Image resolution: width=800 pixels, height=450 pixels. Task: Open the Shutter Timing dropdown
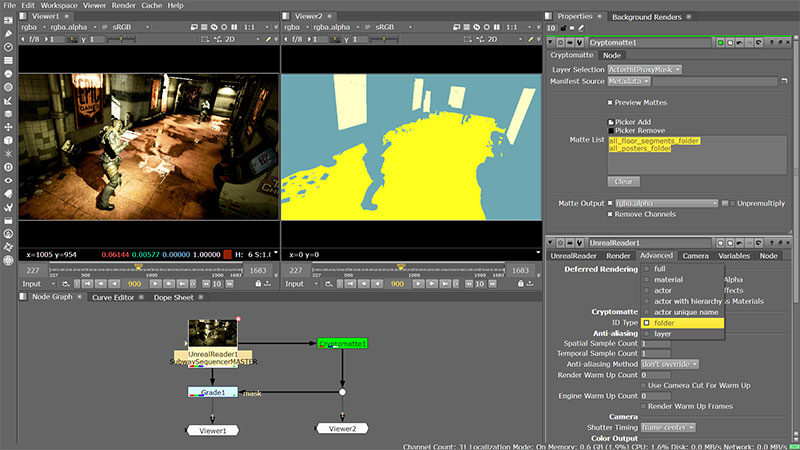point(668,428)
